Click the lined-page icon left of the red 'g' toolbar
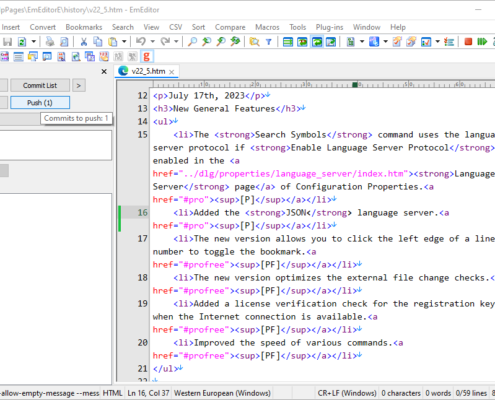The image size is (495, 400). [19, 56]
